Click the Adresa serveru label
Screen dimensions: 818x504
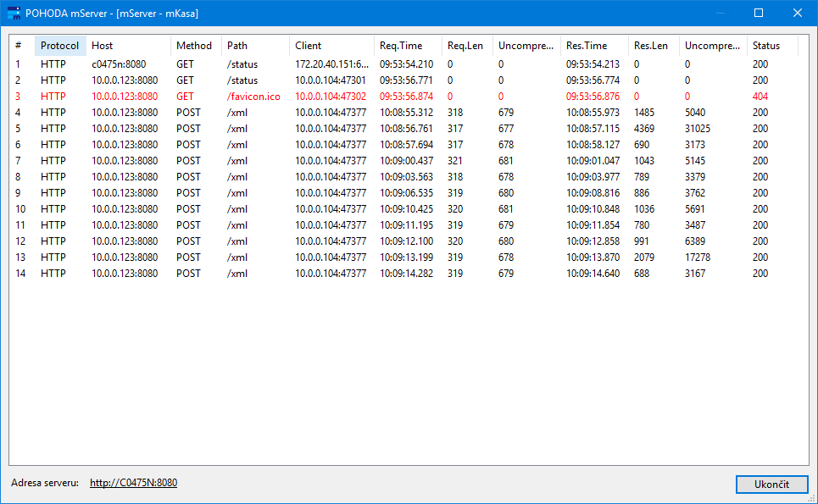pyautogui.click(x=45, y=483)
